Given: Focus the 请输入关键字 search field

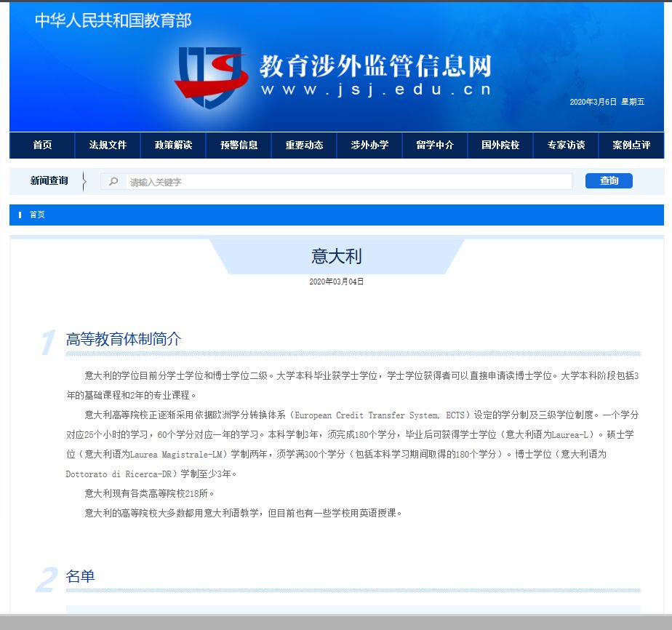Looking at the screenshot, I should tap(348, 182).
